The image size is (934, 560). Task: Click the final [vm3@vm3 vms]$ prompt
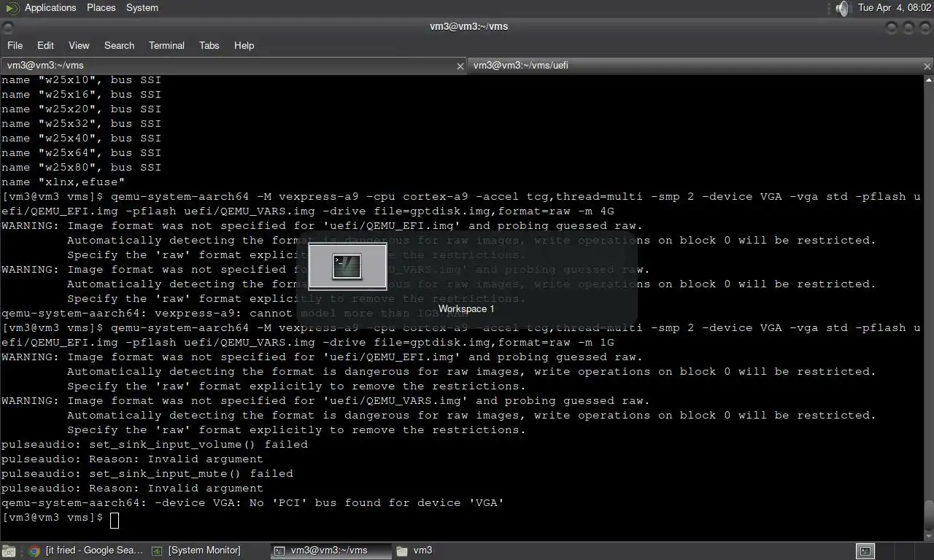tap(53, 518)
